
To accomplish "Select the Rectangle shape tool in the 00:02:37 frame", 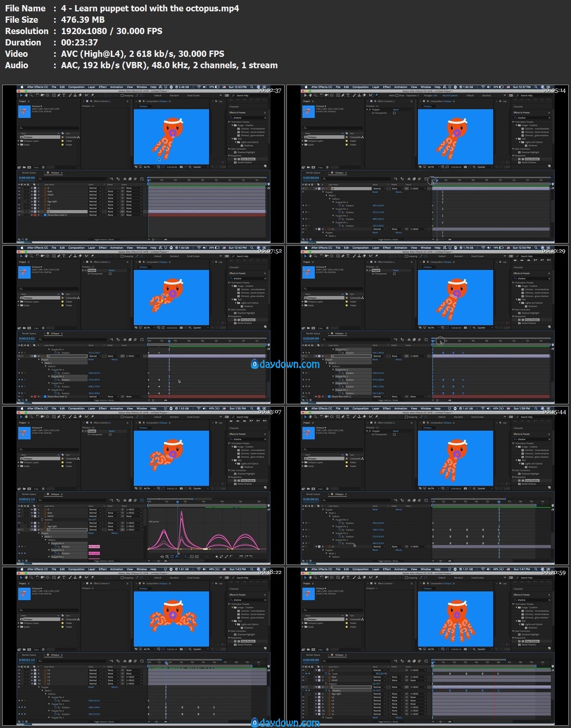I will click(54, 95).
